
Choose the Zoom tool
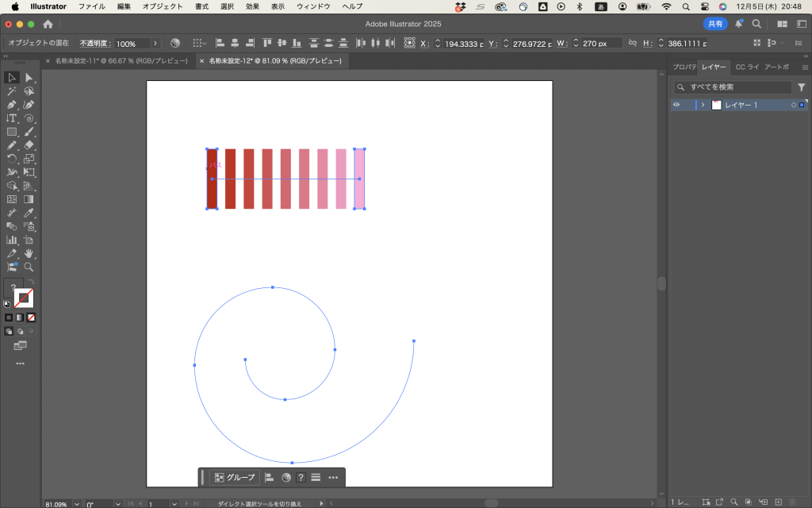click(29, 267)
